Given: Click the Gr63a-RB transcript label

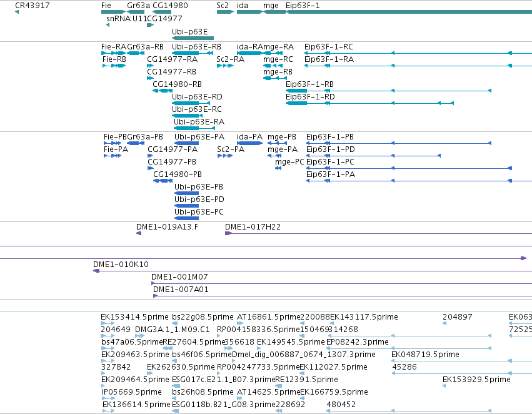Looking at the screenshot, I should 145,46.
